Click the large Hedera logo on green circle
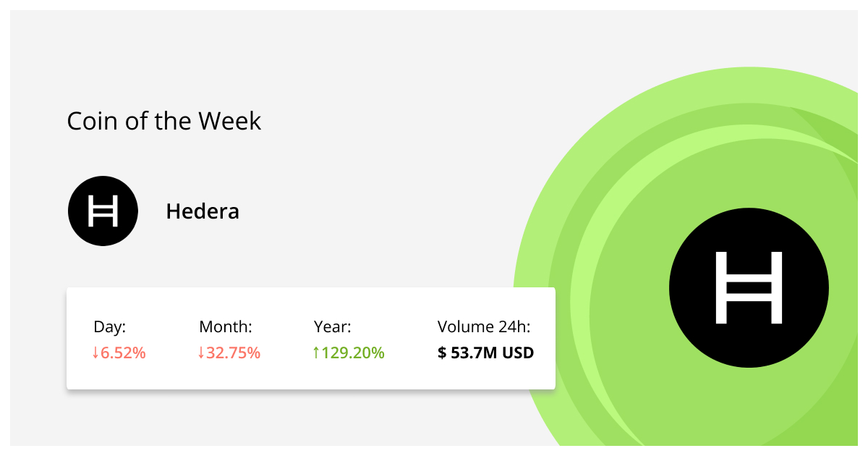The width and height of the screenshot is (868, 456). pos(748,287)
